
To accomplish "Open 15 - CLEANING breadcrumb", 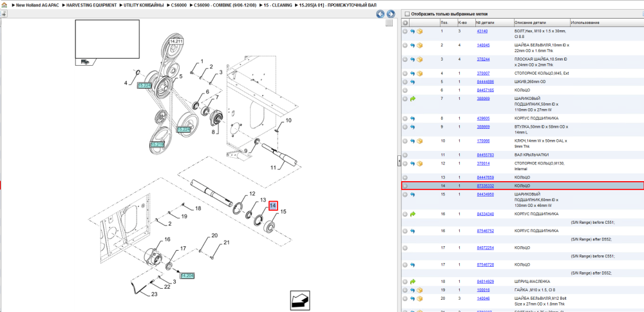I will (x=278, y=5).
